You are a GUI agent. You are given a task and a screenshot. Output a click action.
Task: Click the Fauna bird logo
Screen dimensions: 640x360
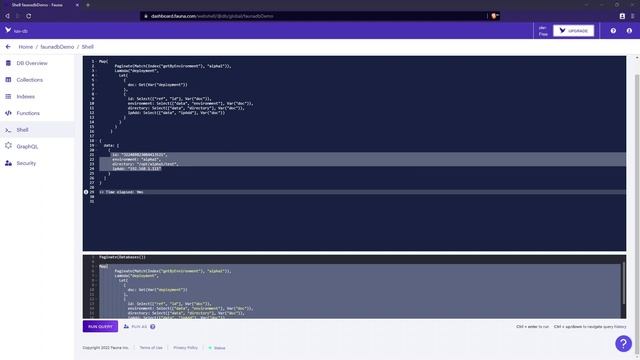8,30
